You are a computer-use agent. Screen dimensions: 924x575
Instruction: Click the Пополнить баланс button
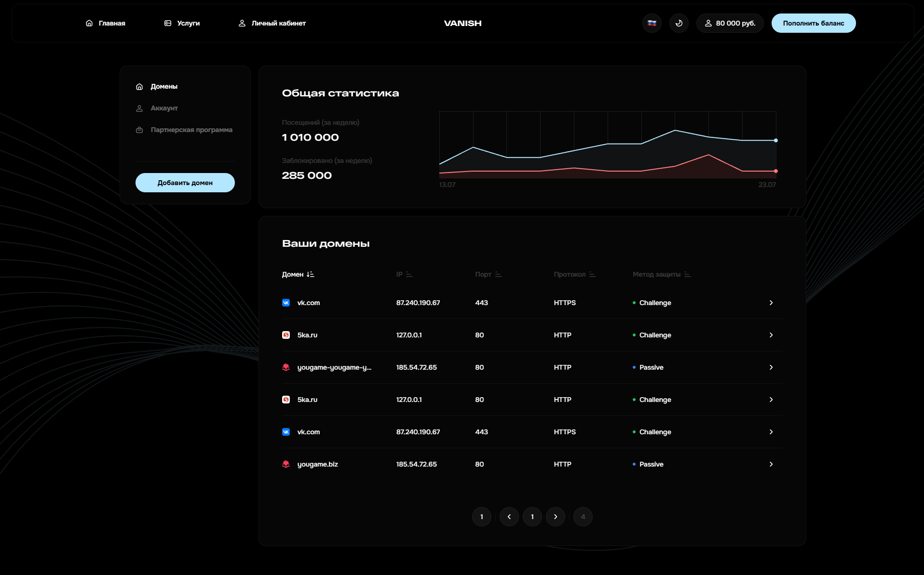click(x=814, y=23)
